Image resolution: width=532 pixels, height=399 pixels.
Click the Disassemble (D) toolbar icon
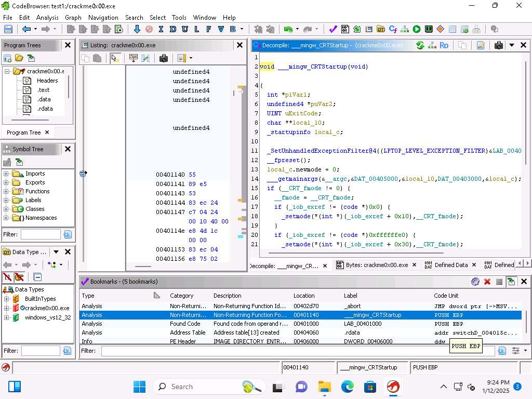172,30
